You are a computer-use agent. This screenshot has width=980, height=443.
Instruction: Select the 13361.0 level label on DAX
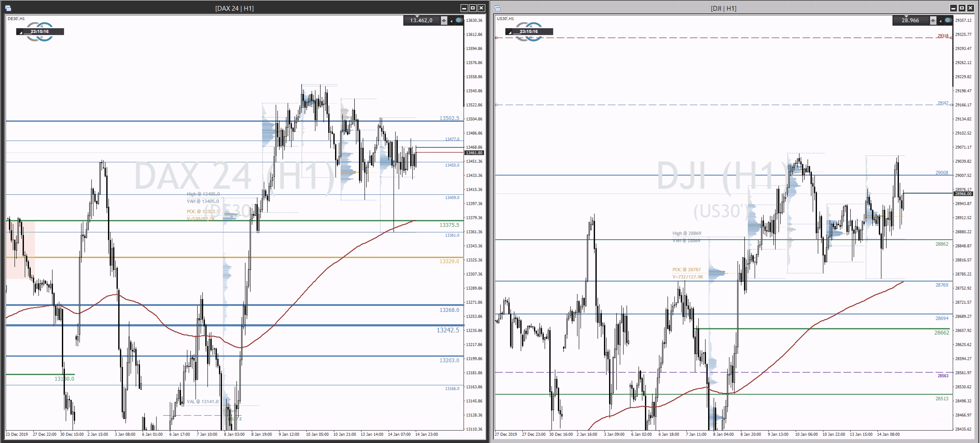(x=452, y=235)
